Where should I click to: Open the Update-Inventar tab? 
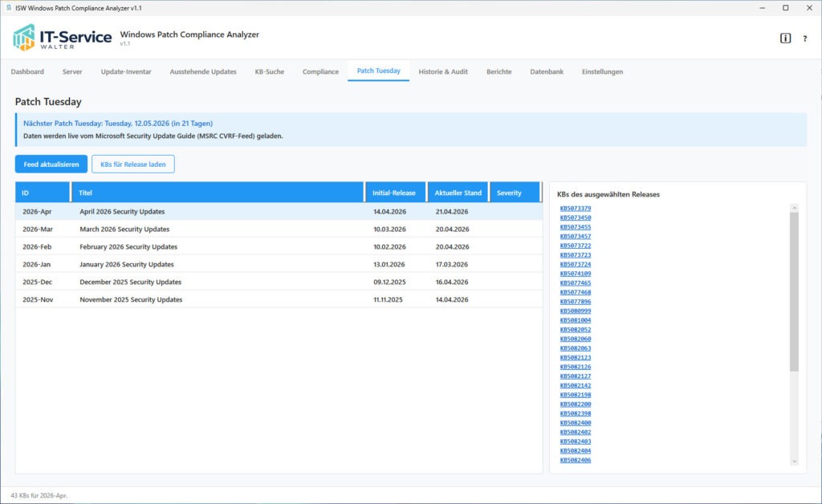127,71
